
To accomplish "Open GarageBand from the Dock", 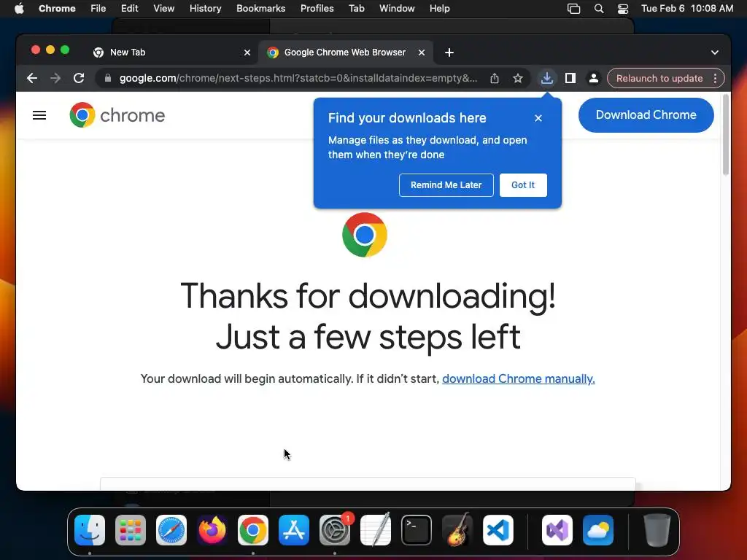I will pyautogui.click(x=457, y=530).
